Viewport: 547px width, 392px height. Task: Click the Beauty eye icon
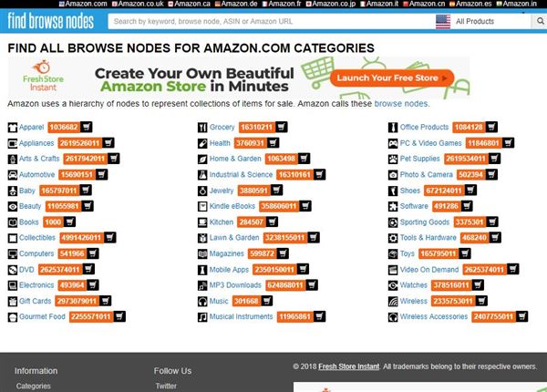13,206
